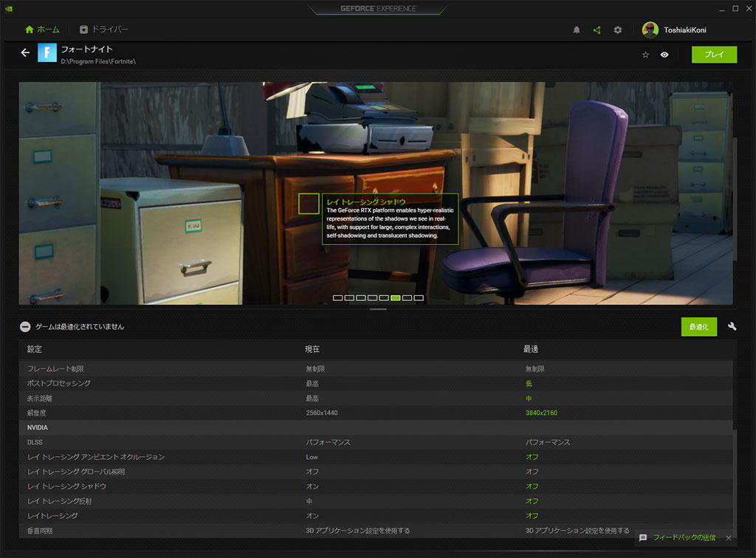Click the 現在 column header
Viewport: 756px width, 558px height.
[x=312, y=349]
